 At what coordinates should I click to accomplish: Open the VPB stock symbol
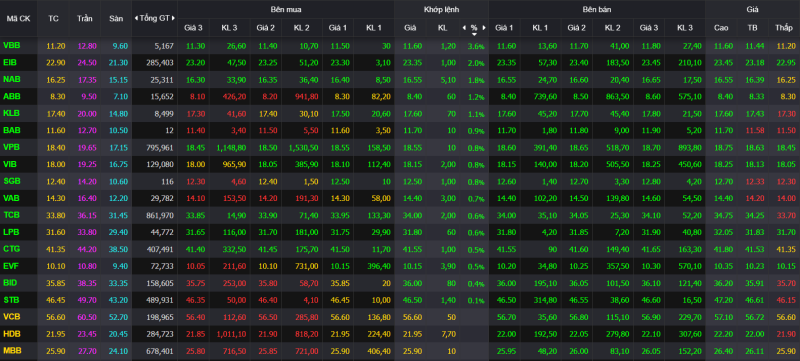tap(11, 147)
